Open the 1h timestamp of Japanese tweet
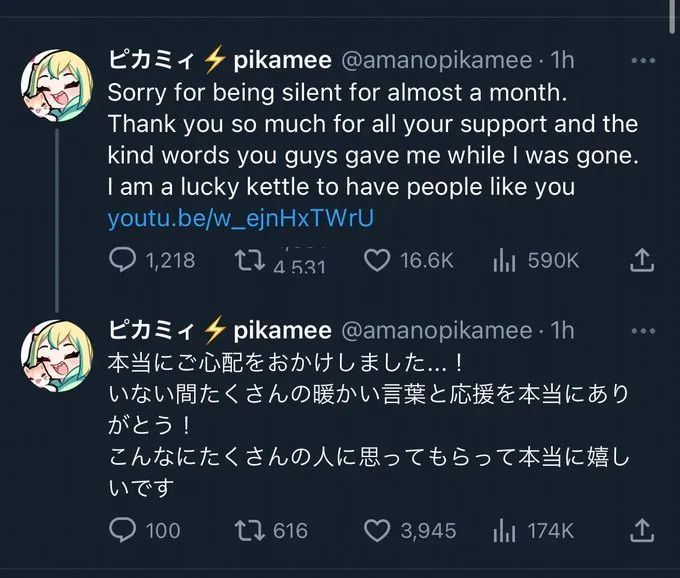Image resolution: width=680 pixels, height=578 pixels. tap(563, 329)
